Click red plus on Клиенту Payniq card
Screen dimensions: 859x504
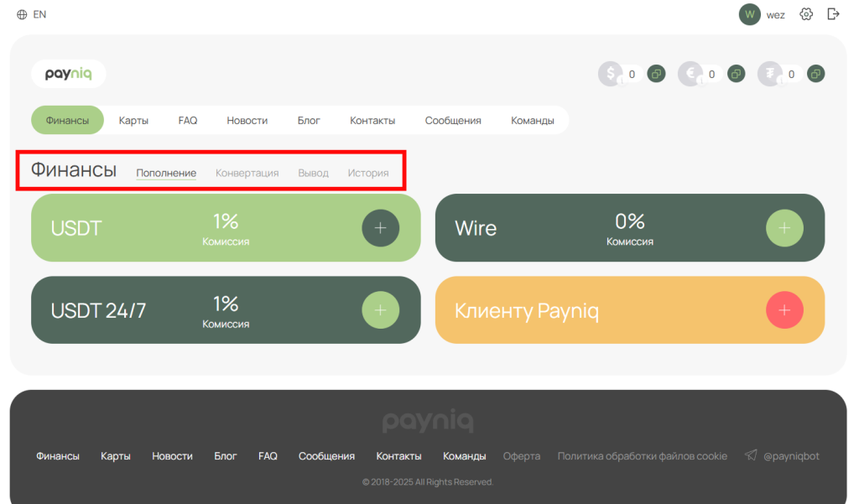(x=784, y=310)
